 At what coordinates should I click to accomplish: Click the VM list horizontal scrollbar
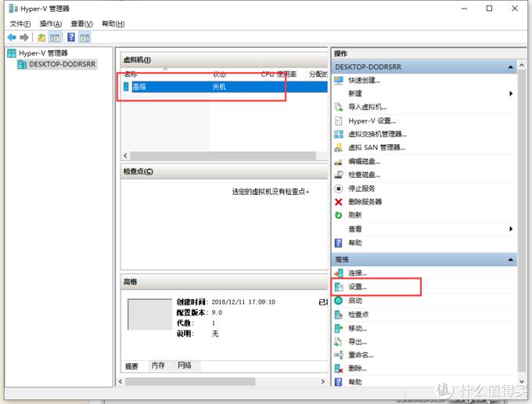click(222, 156)
